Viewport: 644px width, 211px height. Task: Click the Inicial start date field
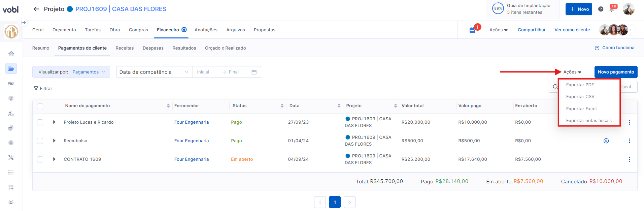pos(203,72)
